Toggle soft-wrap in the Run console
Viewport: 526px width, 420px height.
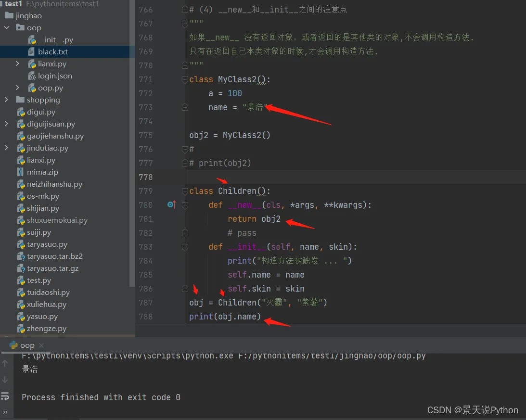click(5, 396)
